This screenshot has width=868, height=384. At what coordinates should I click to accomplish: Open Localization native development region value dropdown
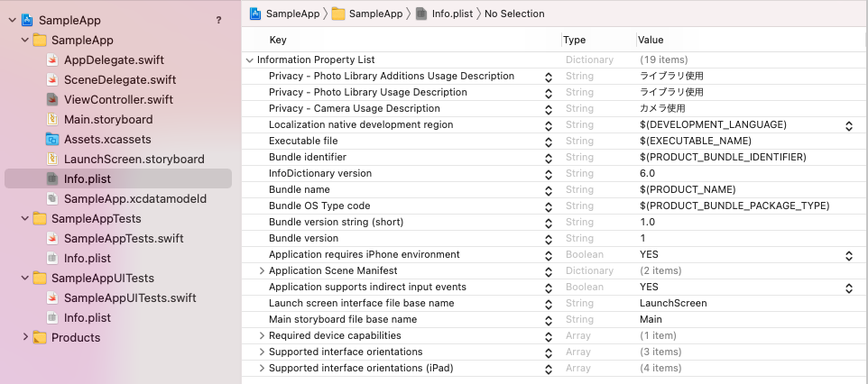(x=848, y=125)
